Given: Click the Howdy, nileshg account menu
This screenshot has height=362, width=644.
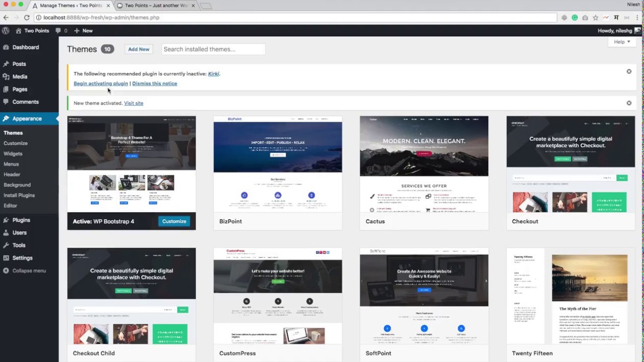Looking at the screenshot, I should pos(619,31).
